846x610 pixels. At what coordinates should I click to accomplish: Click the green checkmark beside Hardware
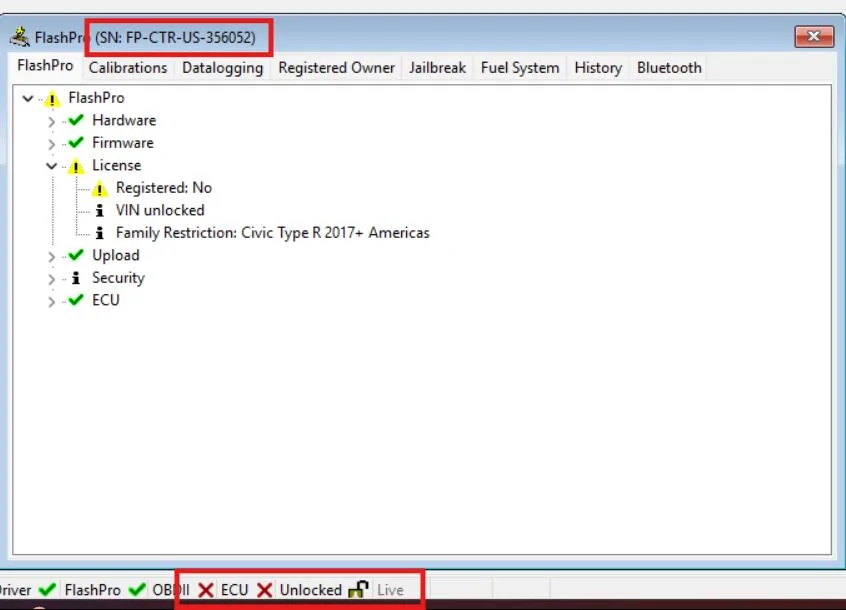76,120
